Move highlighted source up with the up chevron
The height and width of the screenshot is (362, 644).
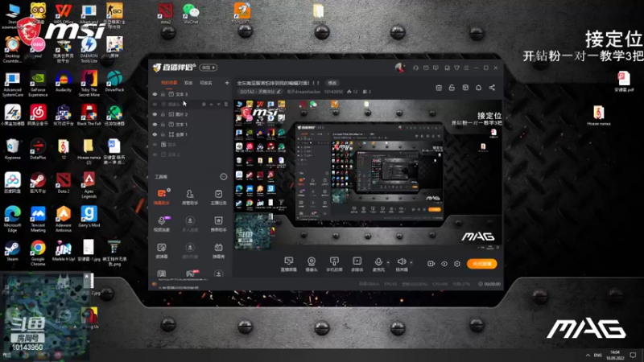(x=211, y=105)
